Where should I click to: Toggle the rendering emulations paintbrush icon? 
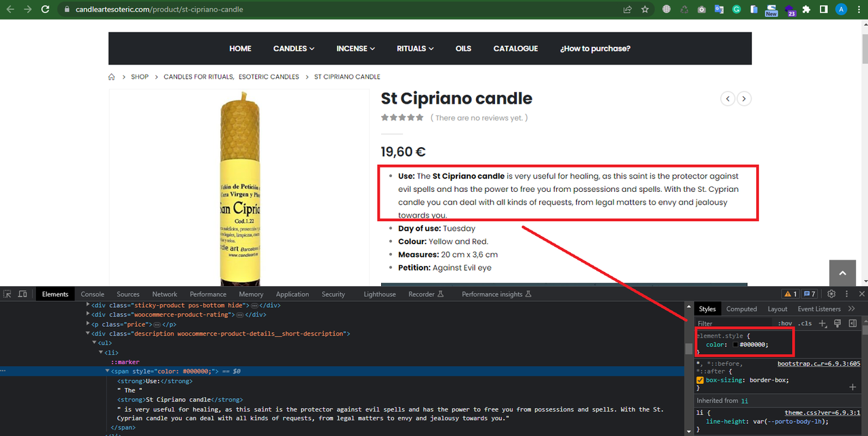click(837, 323)
